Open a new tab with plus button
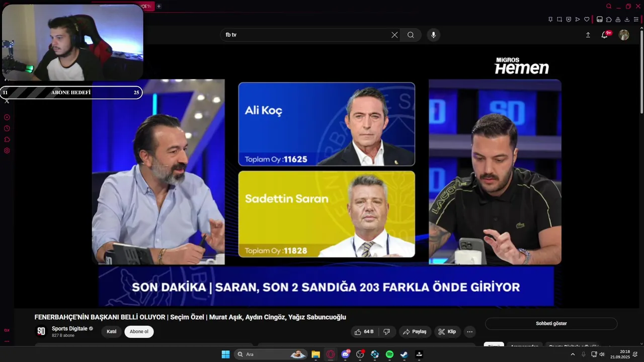Image resolution: width=644 pixels, height=362 pixels. point(158,6)
